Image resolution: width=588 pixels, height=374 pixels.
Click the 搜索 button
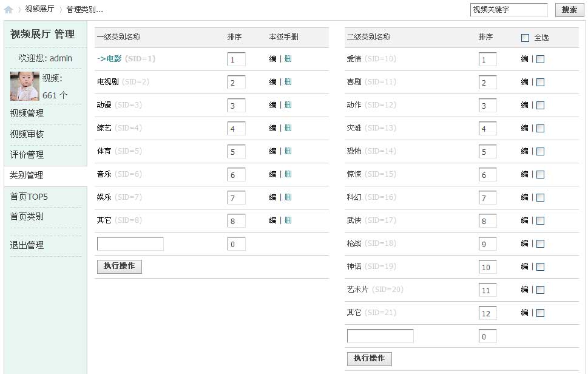pos(569,10)
